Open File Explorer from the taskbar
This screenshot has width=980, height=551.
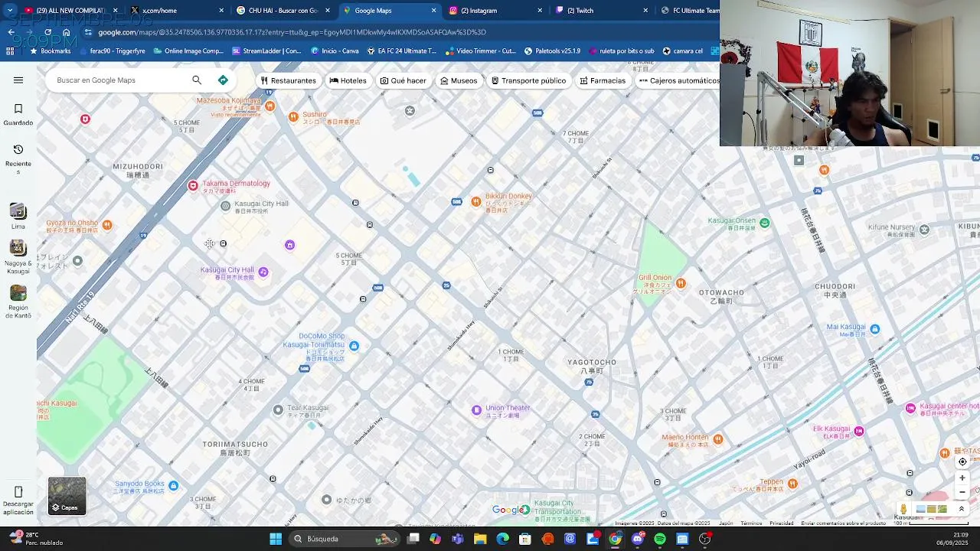click(480, 539)
